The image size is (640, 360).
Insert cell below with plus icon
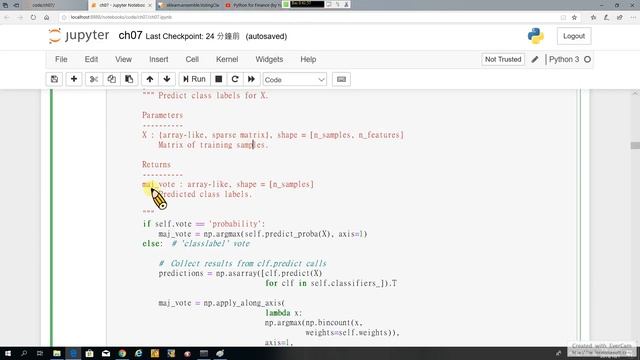point(74,79)
